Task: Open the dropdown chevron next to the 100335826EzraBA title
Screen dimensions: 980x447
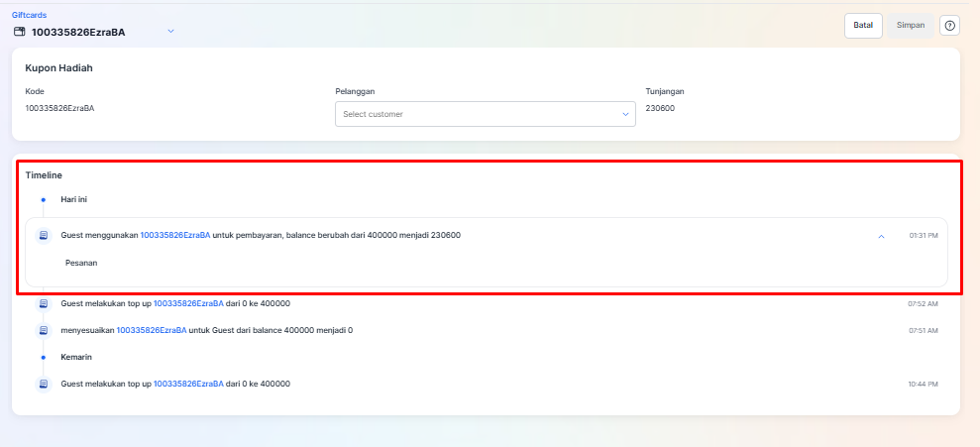Action: coord(170,32)
